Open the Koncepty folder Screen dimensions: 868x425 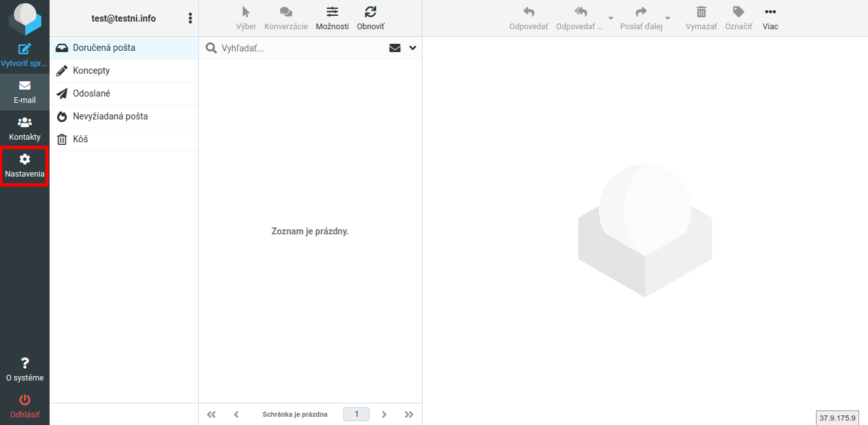pos(92,71)
